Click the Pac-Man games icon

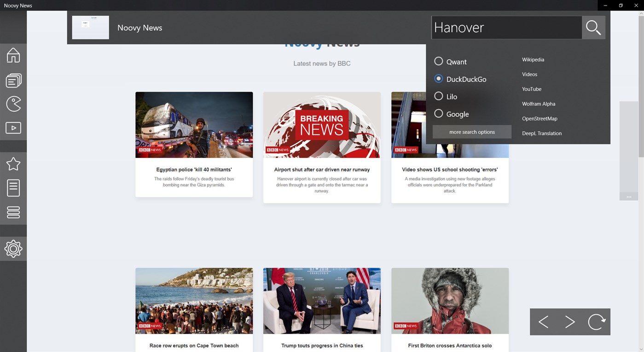coord(13,104)
